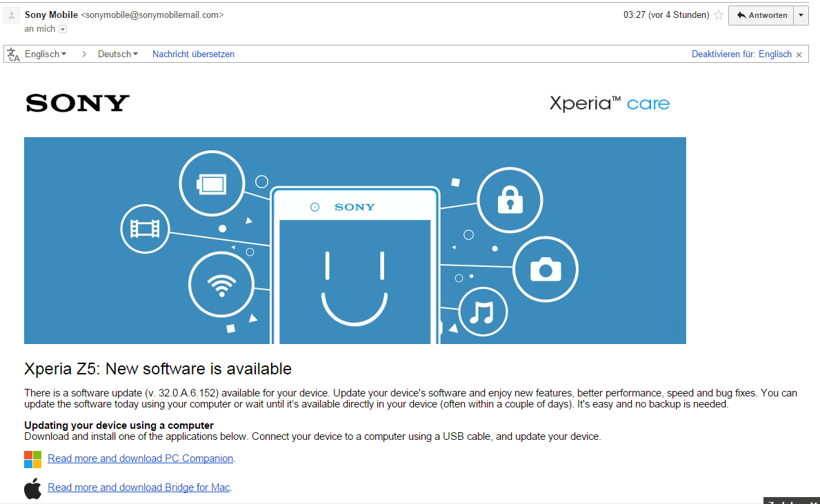Open 'Read more and download Bridge for Mac' link
The width and height of the screenshot is (820, 504).
click(139, 487)
